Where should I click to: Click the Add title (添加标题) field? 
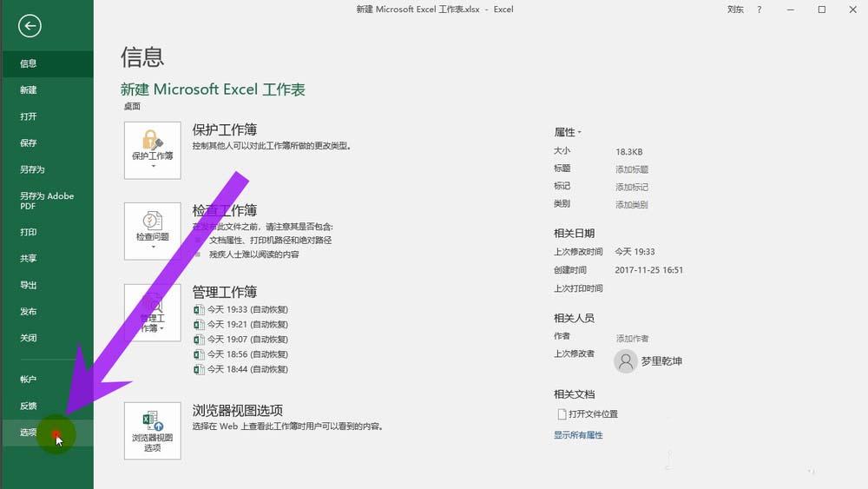tap(632, 169)
